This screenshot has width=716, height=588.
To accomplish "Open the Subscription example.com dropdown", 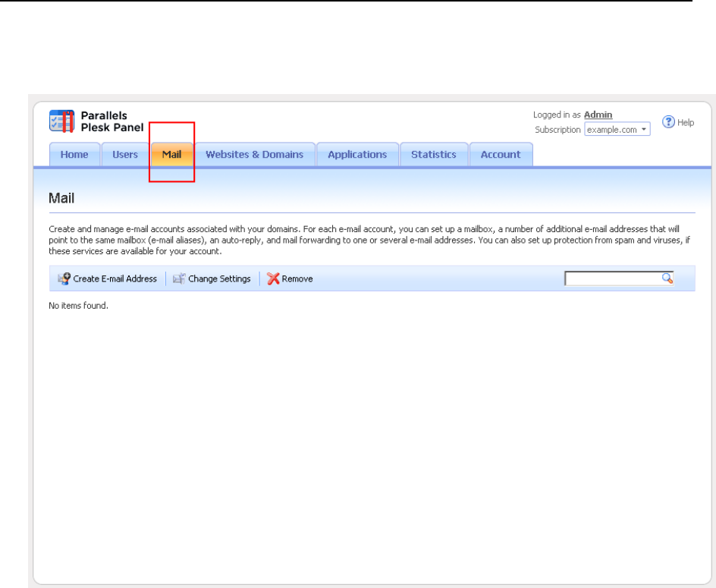I will [617, 129].
